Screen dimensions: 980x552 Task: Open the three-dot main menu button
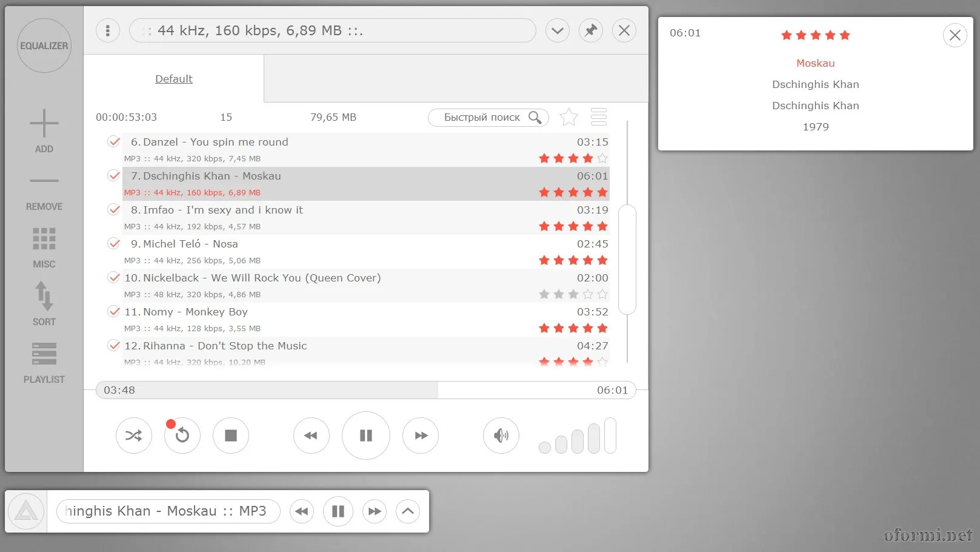(108, 30)
